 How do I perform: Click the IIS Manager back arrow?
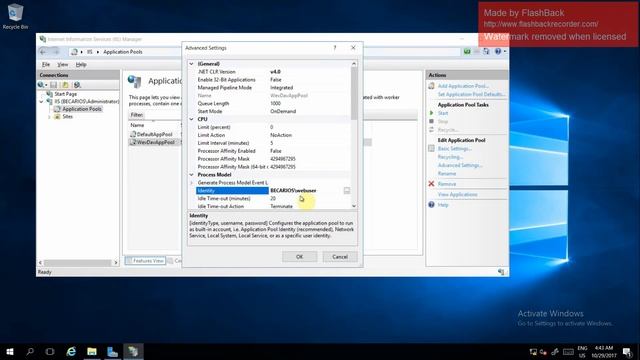[43, 52]
